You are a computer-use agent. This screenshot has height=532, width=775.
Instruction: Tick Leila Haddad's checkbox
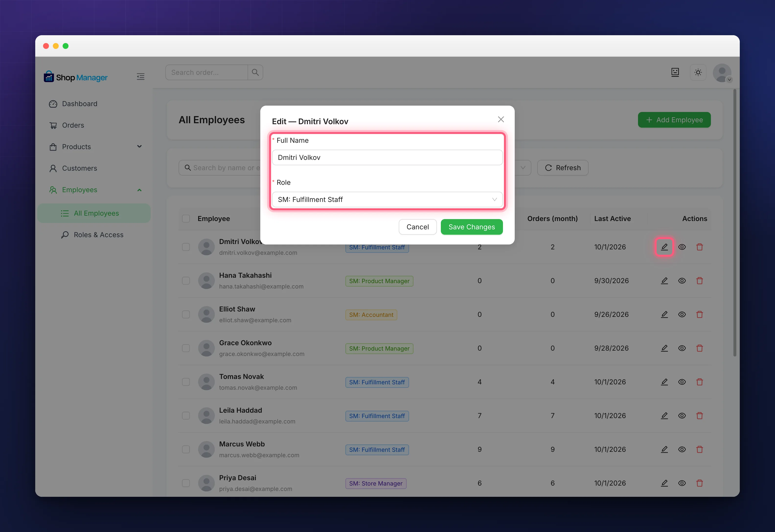(x=186, y=416)
